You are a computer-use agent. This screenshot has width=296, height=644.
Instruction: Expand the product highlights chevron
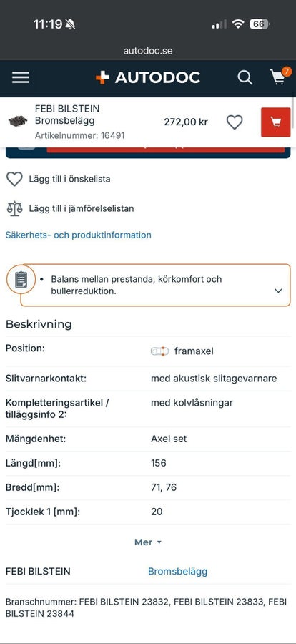point(278,291)
